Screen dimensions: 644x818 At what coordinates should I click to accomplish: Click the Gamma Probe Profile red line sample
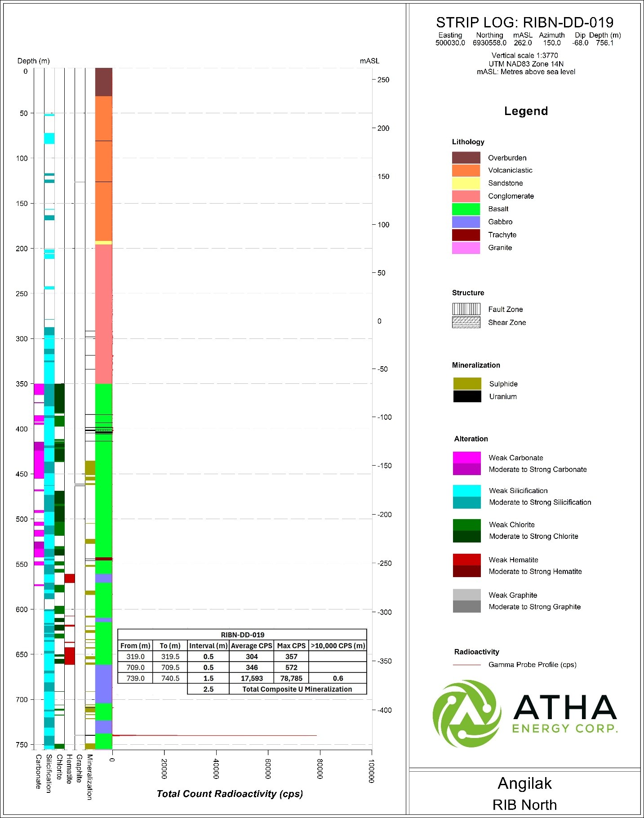[467, 665]
